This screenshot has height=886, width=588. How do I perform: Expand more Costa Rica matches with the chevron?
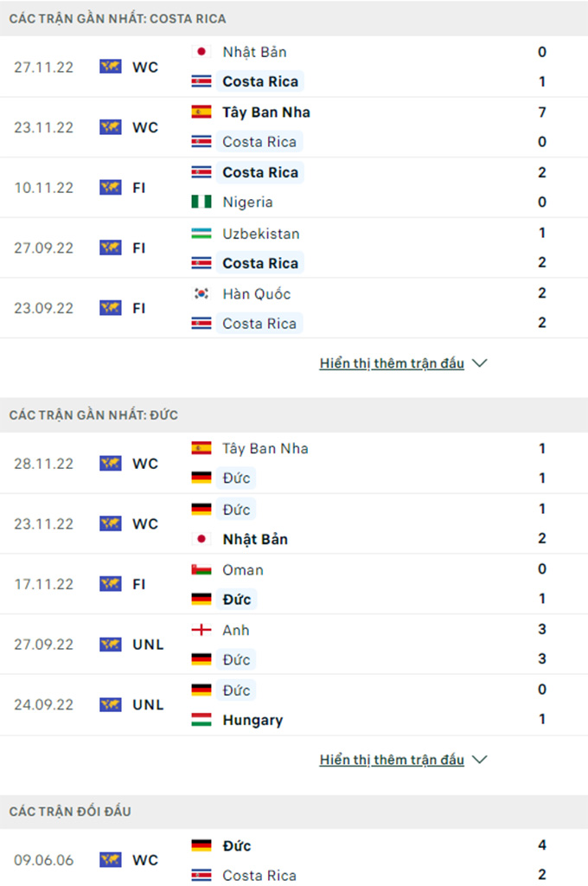[480, 363]
